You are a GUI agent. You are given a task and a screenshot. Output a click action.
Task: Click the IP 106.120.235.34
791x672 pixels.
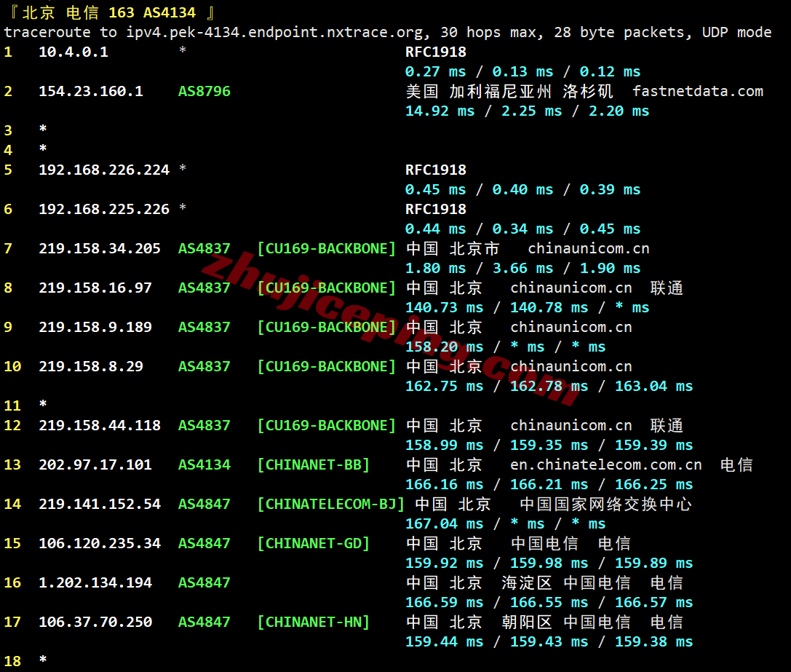coord(100,545)
